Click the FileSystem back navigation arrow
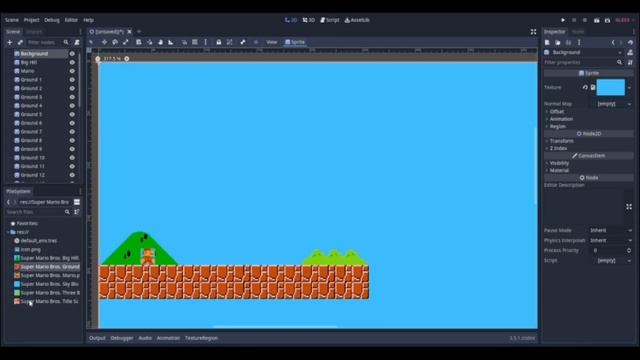Viewport: 640px width, 360px height. pyautogui.click(x=8, y=202)
